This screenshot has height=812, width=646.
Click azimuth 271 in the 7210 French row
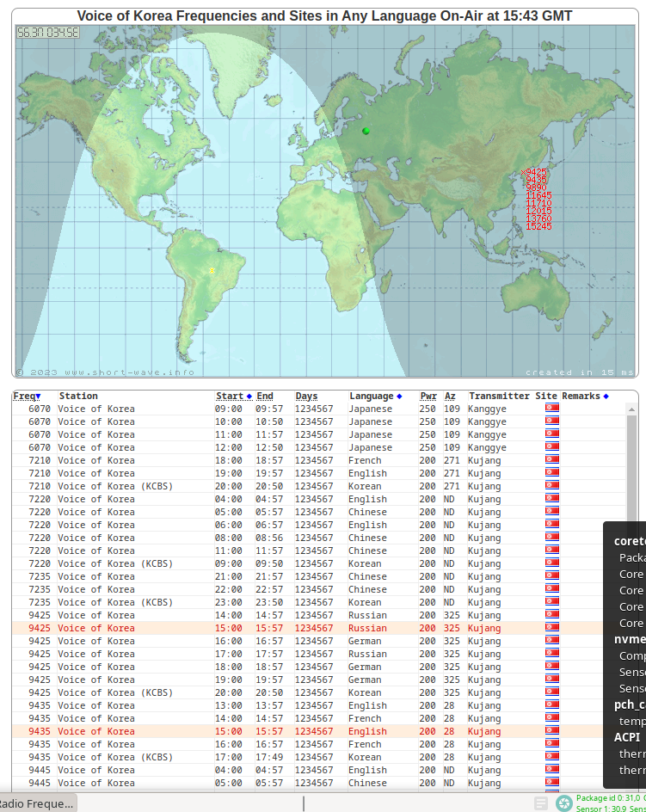pos(452,460)
